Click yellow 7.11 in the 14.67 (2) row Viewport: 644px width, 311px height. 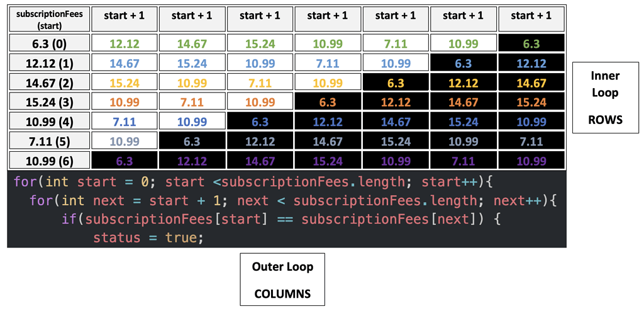pos(260,82)
